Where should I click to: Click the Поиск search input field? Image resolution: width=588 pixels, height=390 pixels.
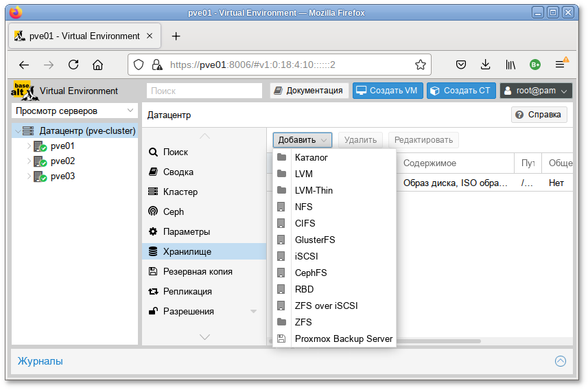tap(204, 91)
